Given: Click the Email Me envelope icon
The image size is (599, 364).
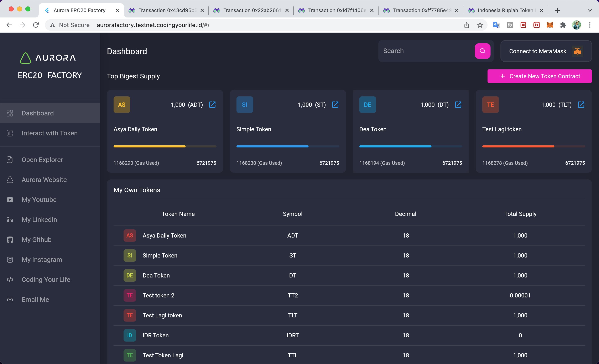Looking at the screenshot, I should pos(10,300).
